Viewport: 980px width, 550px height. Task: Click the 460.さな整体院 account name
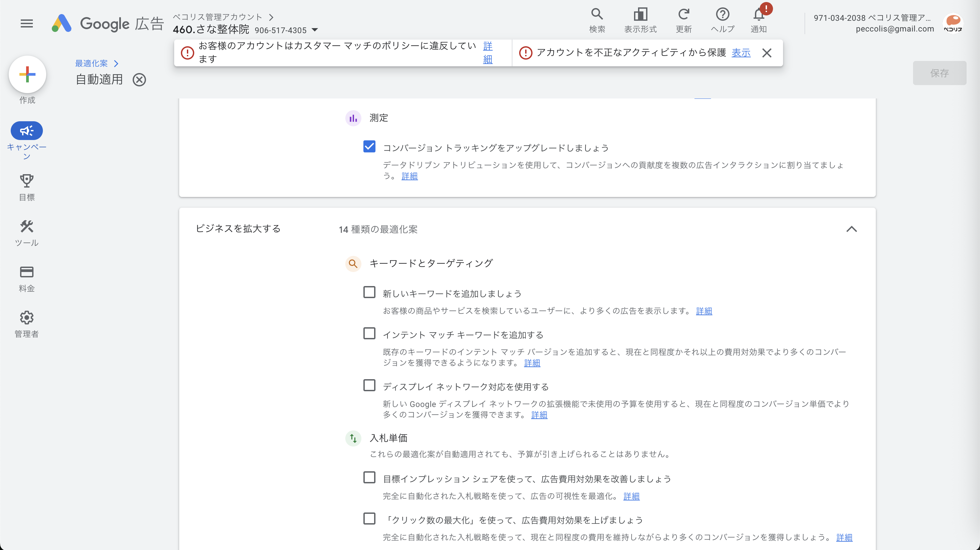point(211,29)
